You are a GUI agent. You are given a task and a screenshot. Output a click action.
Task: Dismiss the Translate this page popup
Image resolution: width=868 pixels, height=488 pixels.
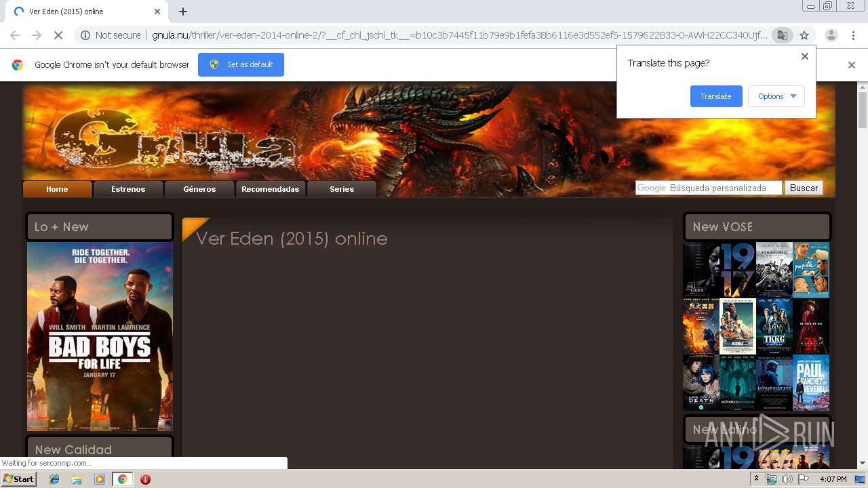[805, 56]
